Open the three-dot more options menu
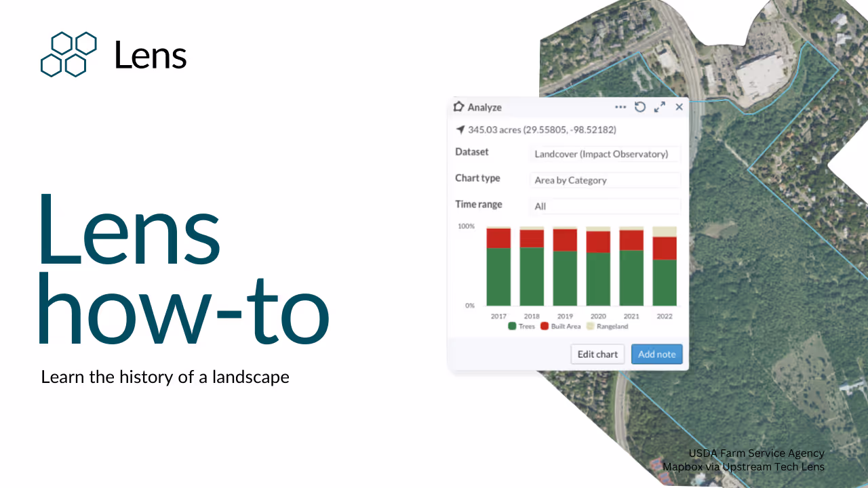This screenshot has height=488, width=868. pos(620,107)
